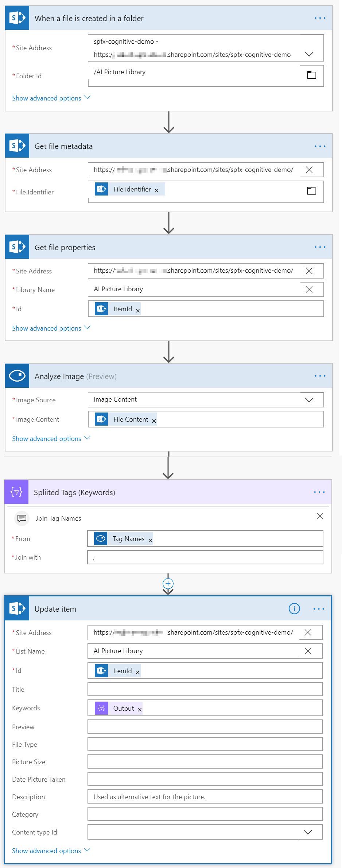
Task: Click the Analyze Image eye icon
Action: [17, 376]
